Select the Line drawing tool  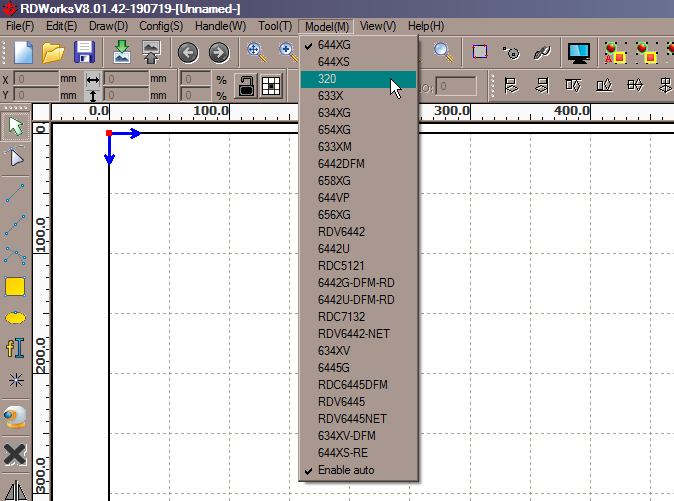[x=15, y=192]
